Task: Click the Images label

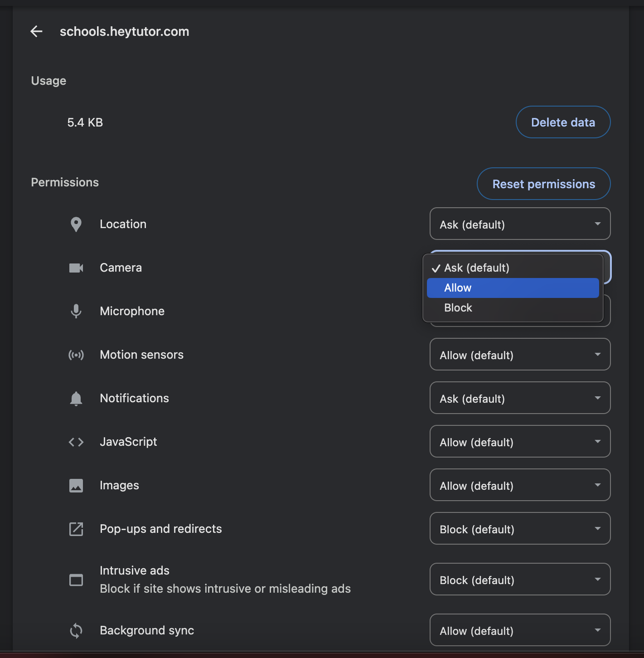Action: [119, 485]
